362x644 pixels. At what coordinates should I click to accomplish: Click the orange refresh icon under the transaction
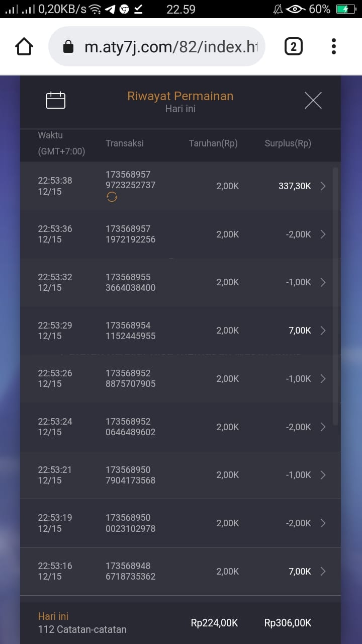112,198
